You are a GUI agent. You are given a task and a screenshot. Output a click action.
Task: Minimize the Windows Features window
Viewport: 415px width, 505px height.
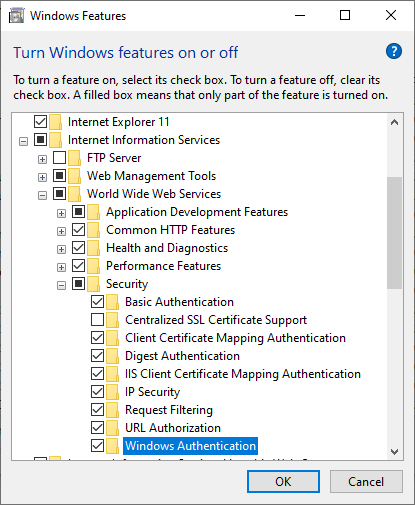point(300,15)
